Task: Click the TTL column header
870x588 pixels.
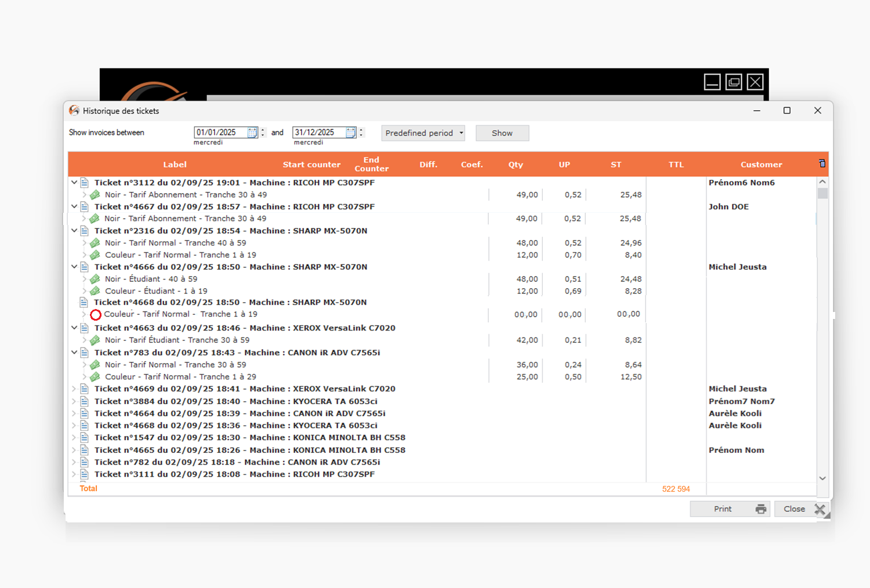Action: coord(676,165)
